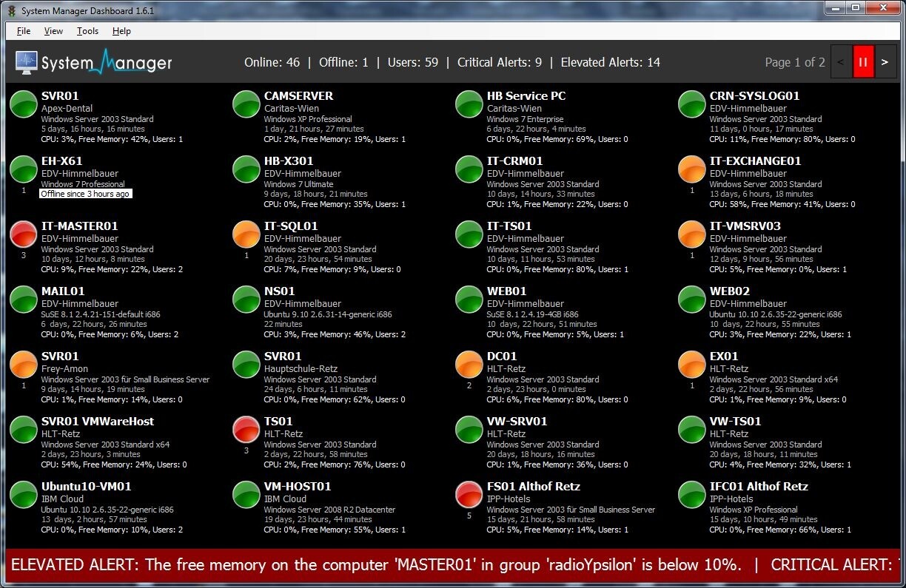Open the File menu

point(24,31)
